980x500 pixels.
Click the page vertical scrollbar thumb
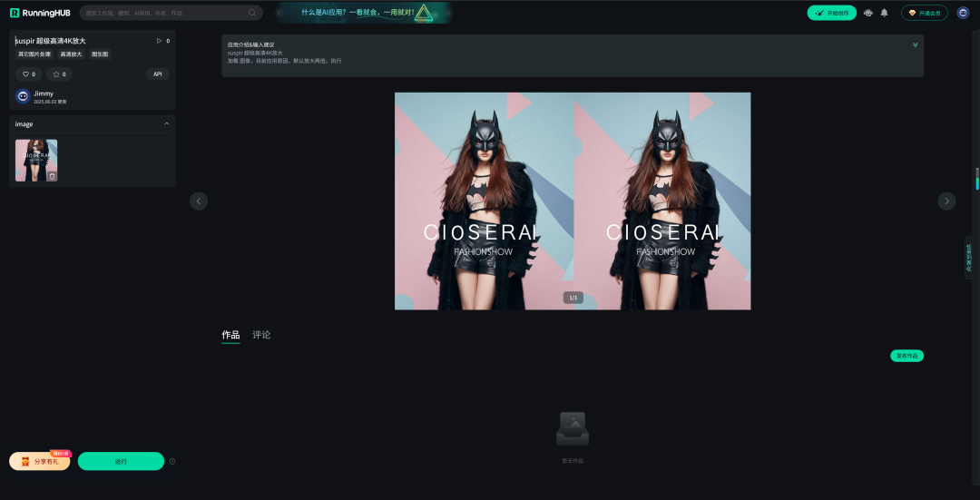pyautogui.click(x=977, y=179)
